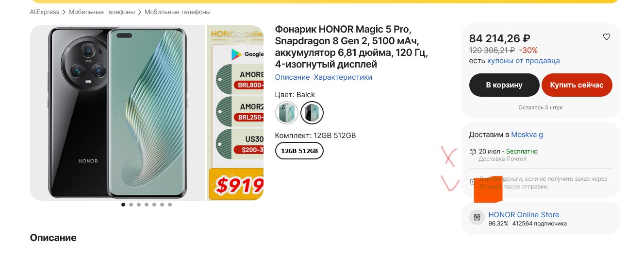Click the Купить сейчас button
Image resolution: width=644 pixels, height=260 pixels.
577,85
